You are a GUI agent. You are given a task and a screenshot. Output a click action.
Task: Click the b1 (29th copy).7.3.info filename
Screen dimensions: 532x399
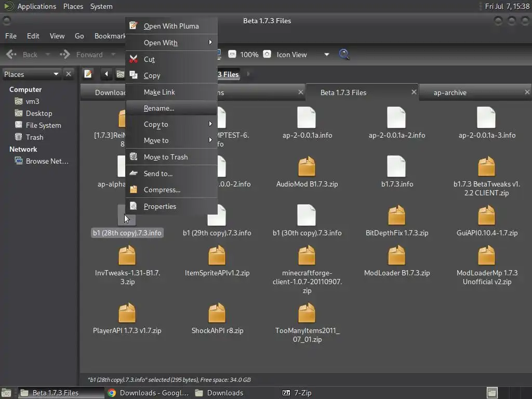tap(217, 233)
